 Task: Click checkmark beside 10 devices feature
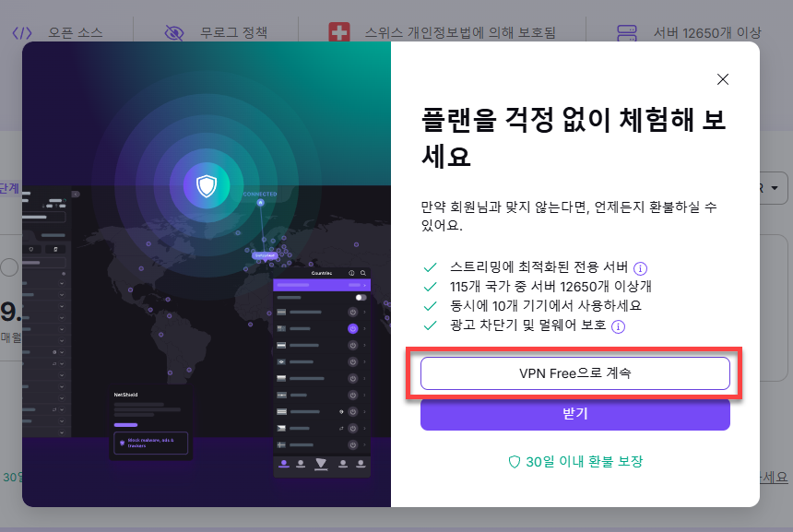pos(430,306)
